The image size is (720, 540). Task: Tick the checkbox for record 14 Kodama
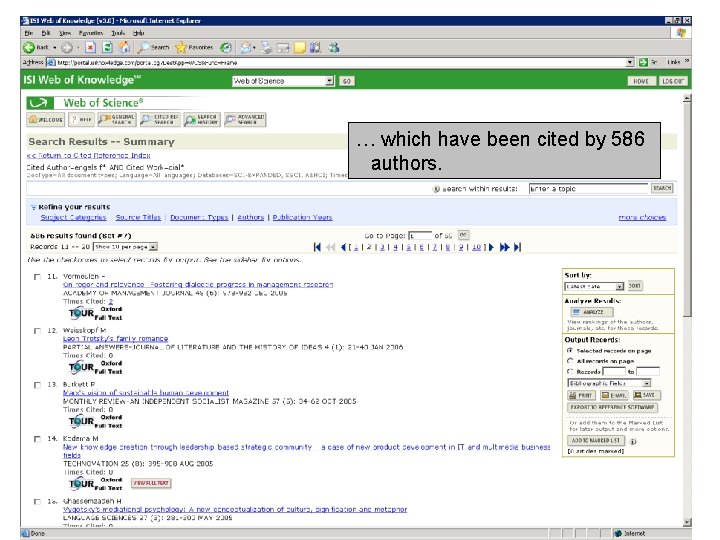click(x=37, y=439)
